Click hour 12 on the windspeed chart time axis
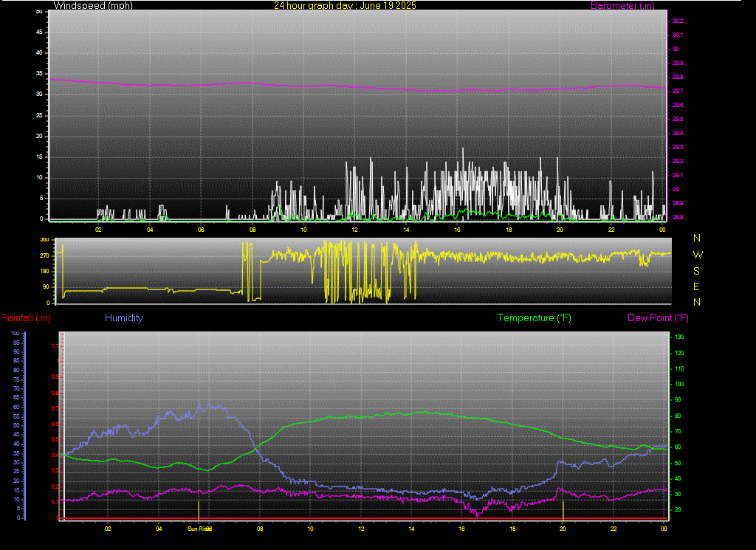This screenshot has width=756, height=550. coord(355,230)
